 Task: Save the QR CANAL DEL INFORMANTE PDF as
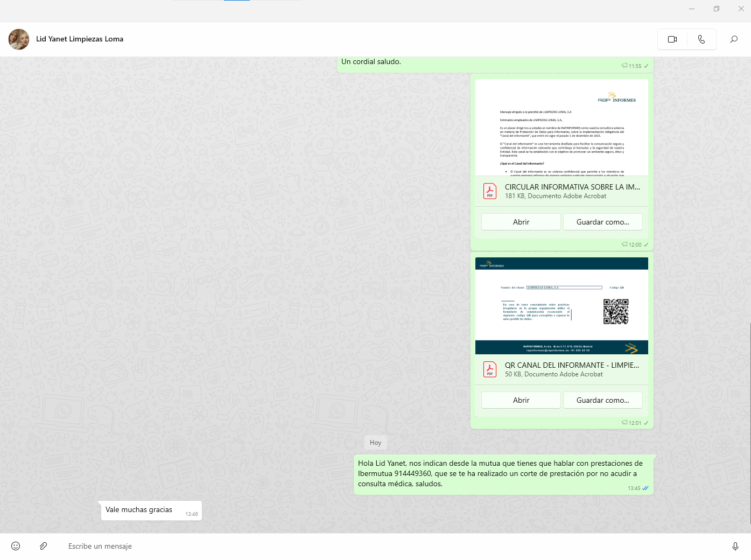click(x=602, y=400)
